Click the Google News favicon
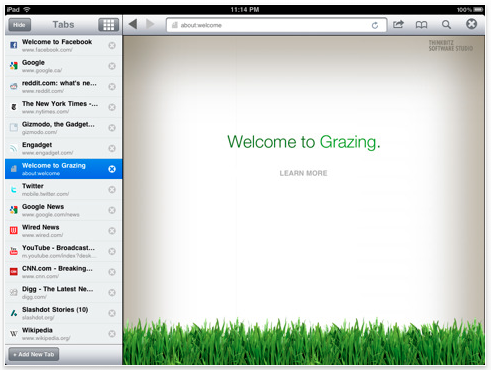The image size is (491, 370). click(14, 210)
